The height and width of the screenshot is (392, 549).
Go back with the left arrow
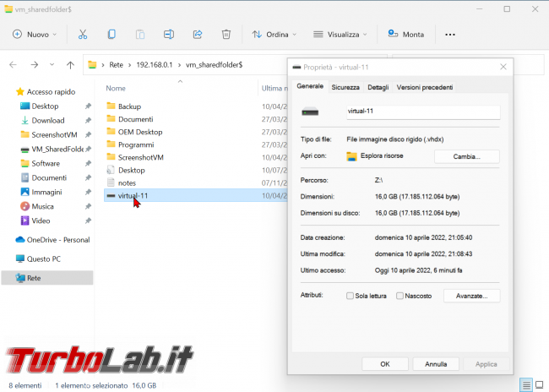[x=13, y=65]
